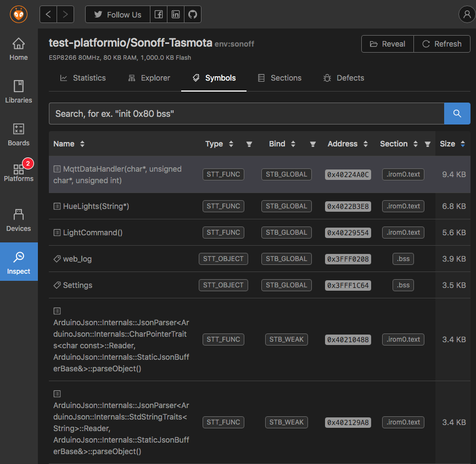Switch to the Explorer tab
This screenshot has width=476, height=464.
pyautogui.click(x=149, y=78)
